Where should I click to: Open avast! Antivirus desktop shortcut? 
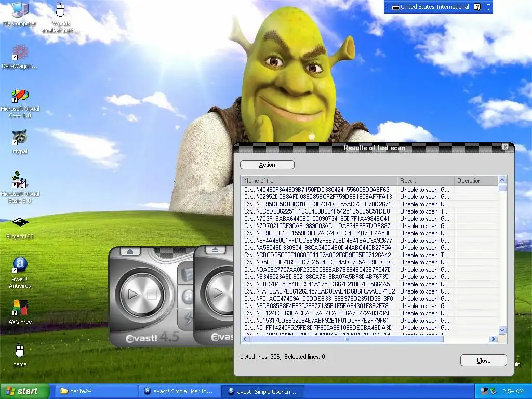(20, 273)
